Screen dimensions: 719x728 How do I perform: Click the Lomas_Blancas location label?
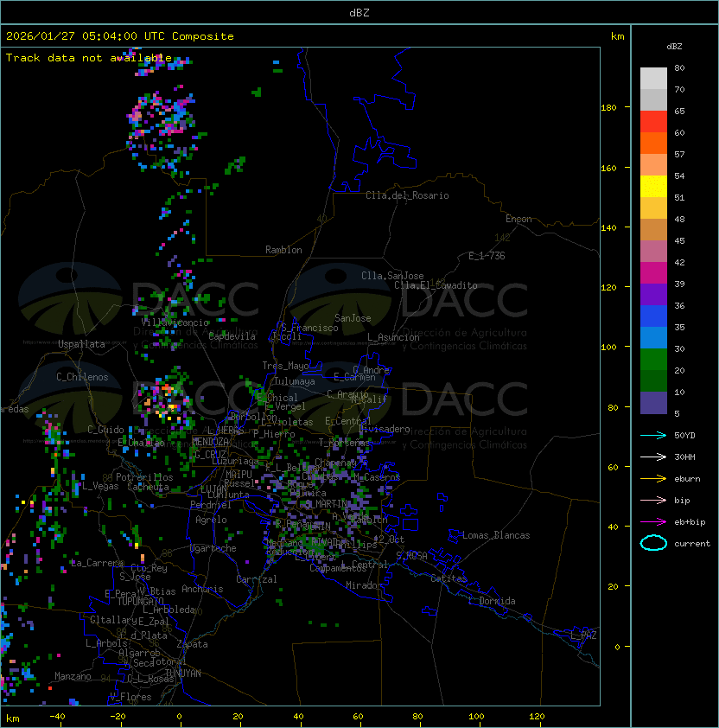(x=496, y=535)
